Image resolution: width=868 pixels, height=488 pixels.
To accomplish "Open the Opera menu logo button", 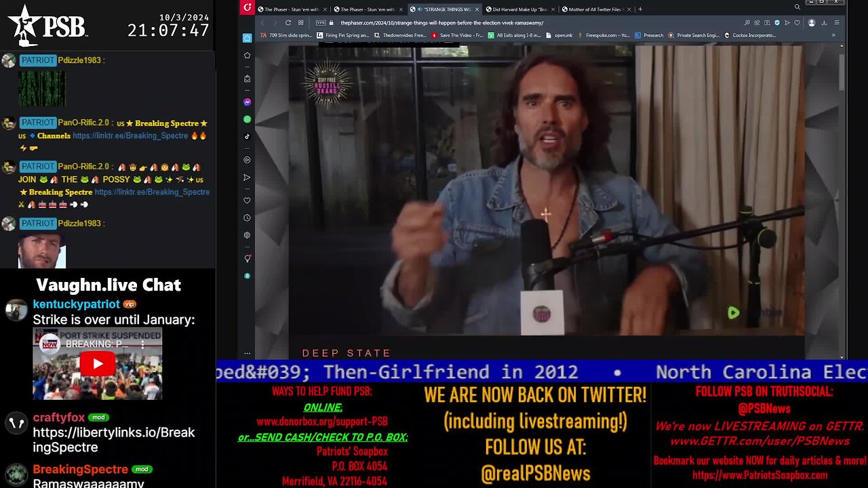I will pyautogui.click(x=247, y=8).
